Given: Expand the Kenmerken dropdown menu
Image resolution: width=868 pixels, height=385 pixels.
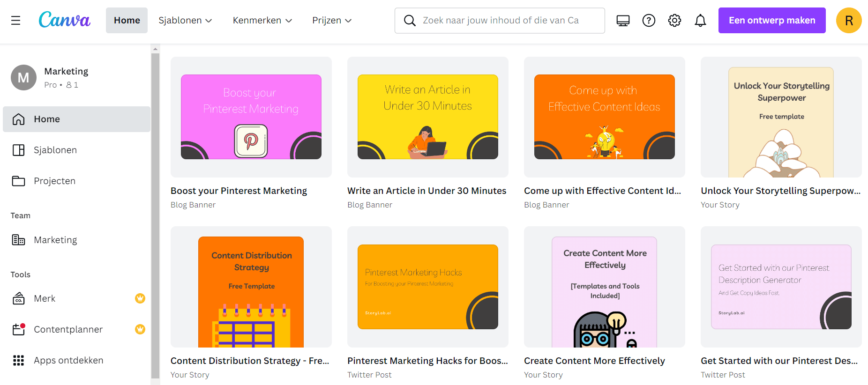Looking at the screenshot, I should pyautogui.click(x=262, y=21).
